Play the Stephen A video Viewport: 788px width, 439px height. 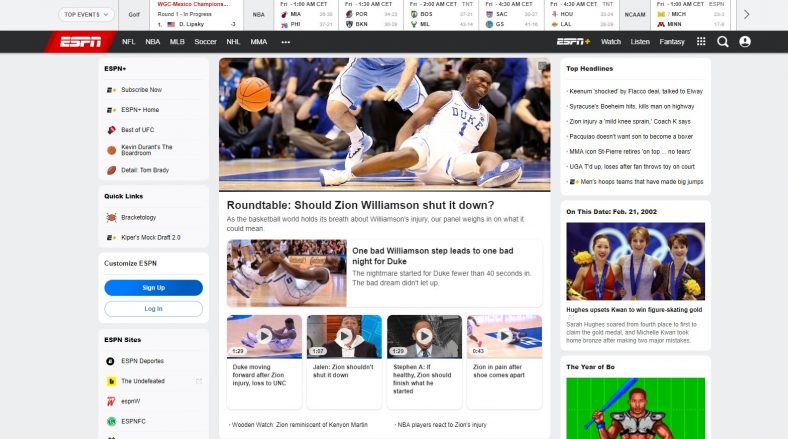click(x=424, y=336)
